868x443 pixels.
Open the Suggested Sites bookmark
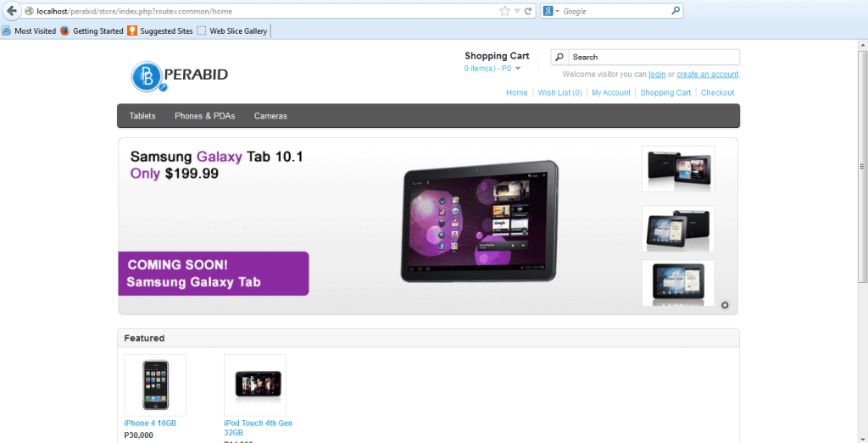tap(159, 31)
